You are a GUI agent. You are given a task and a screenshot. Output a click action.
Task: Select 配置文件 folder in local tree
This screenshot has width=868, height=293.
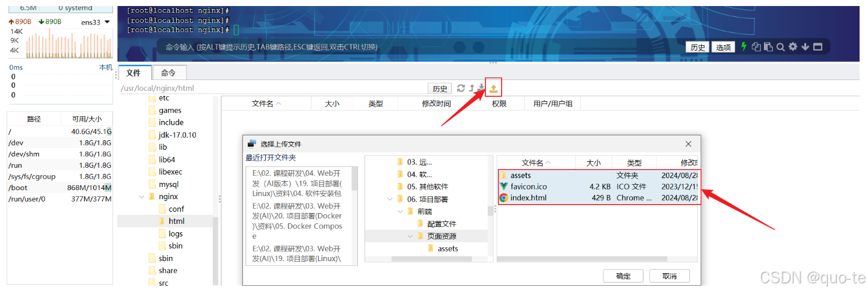[442, 224]
